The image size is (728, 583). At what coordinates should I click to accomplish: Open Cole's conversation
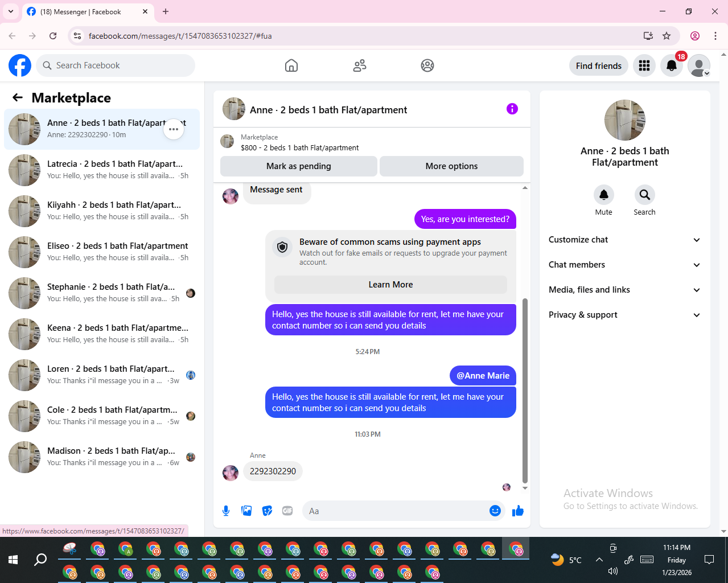point(102,416)
